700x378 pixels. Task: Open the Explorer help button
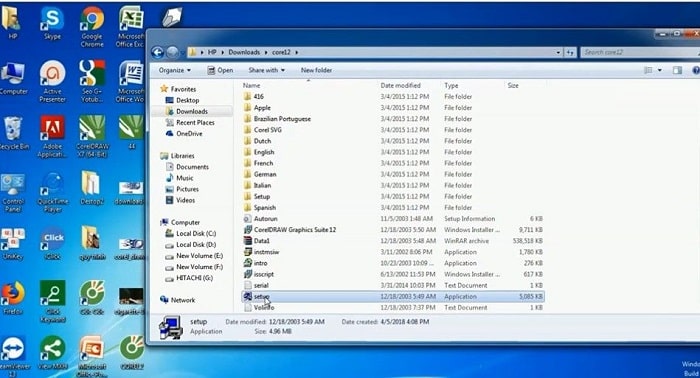[696, 70]
